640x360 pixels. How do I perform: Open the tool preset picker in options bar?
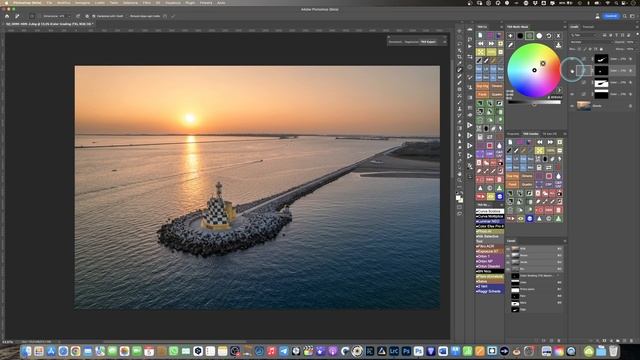18,16
